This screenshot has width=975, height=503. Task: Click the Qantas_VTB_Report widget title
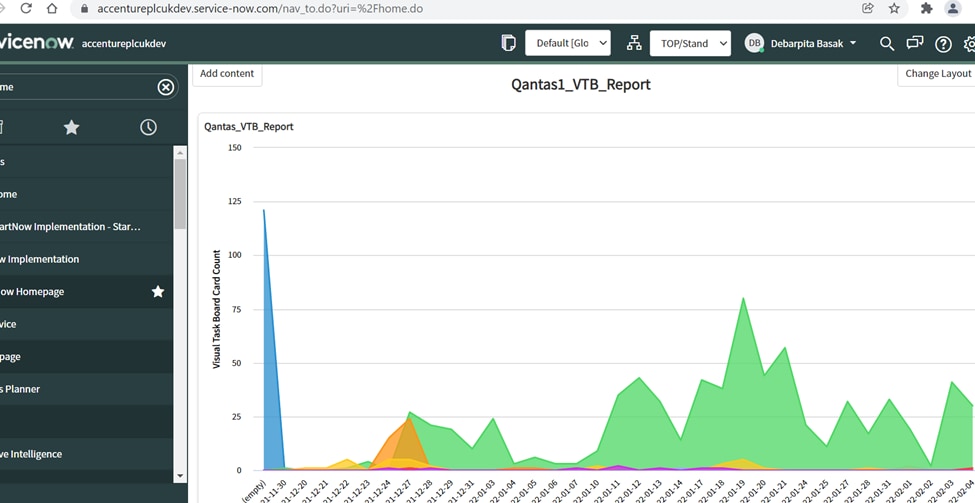(x=249, y=127)
